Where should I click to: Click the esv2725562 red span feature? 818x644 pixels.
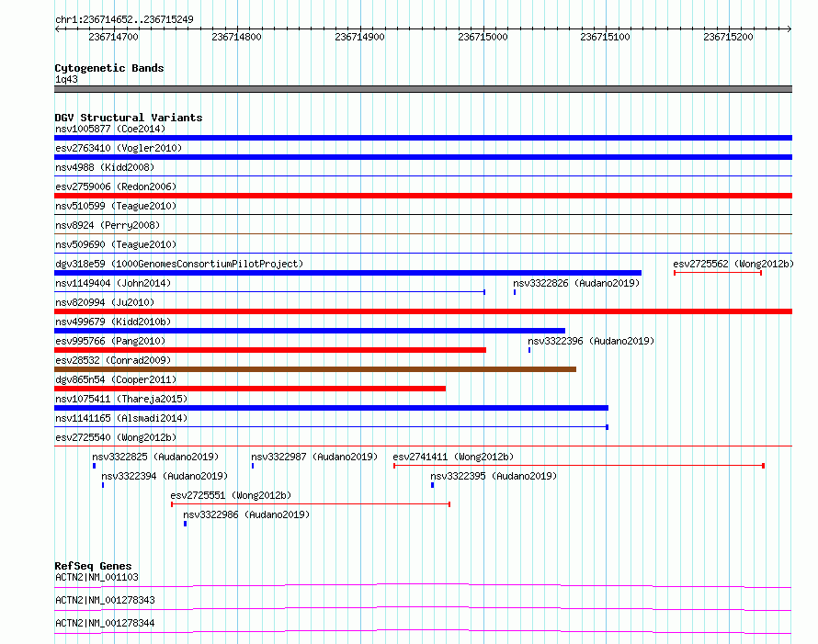(x=718, y=273)
